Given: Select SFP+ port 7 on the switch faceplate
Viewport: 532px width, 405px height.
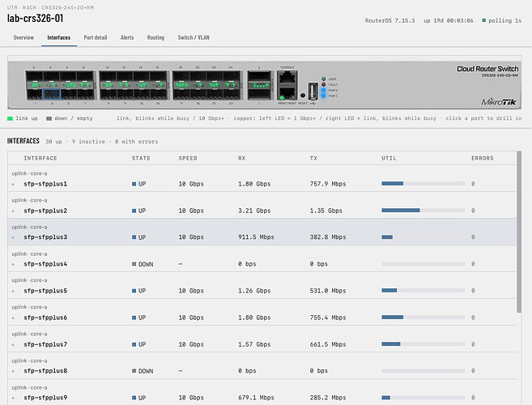Looking at the screenshot, I should pos(85,95).
